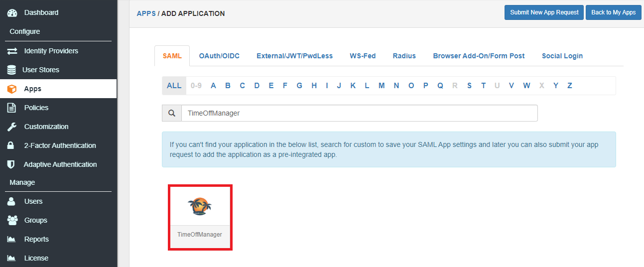
Task: Filter apps by letter O
Action: (411, 86)
